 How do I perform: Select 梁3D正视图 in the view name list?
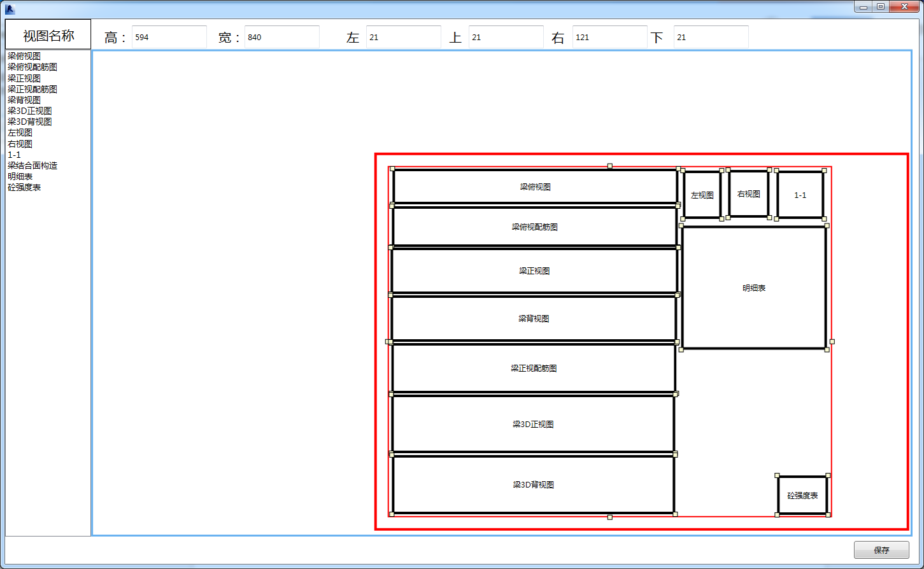click(x=30, y=111)
